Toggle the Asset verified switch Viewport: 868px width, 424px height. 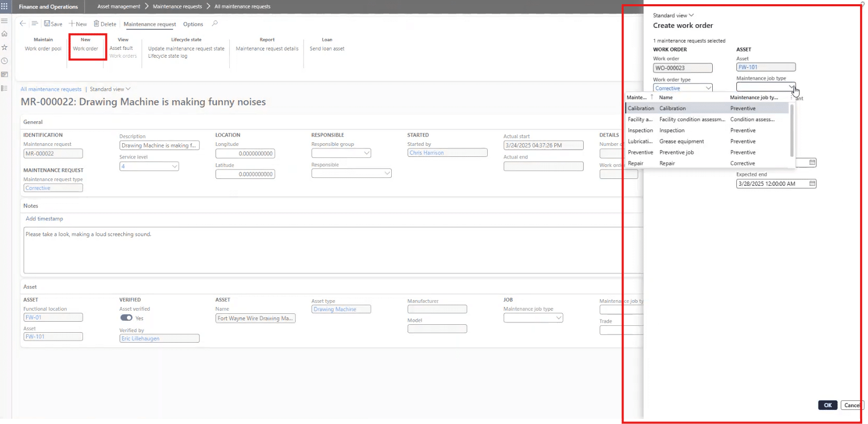(126, 317)
